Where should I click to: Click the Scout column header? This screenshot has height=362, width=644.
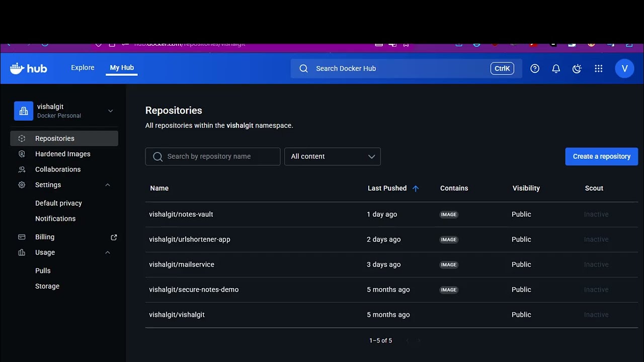point(594,188)
